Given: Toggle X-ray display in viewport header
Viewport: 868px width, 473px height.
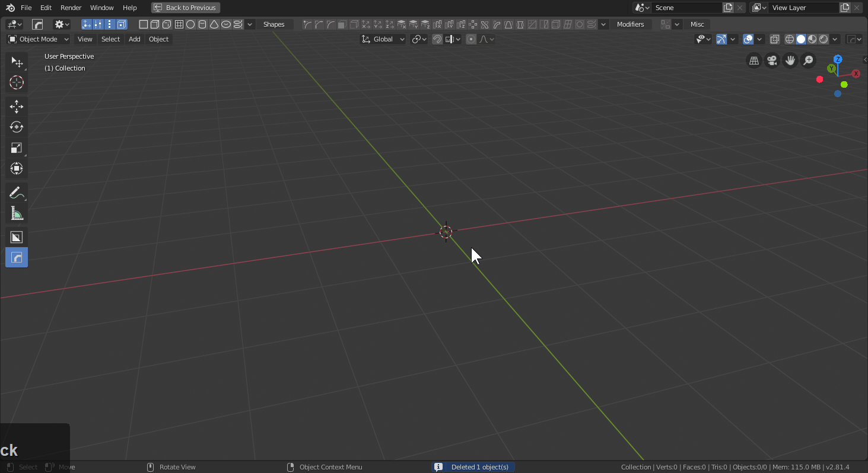Looking at the screenshot, I should (x=775, y=39).
